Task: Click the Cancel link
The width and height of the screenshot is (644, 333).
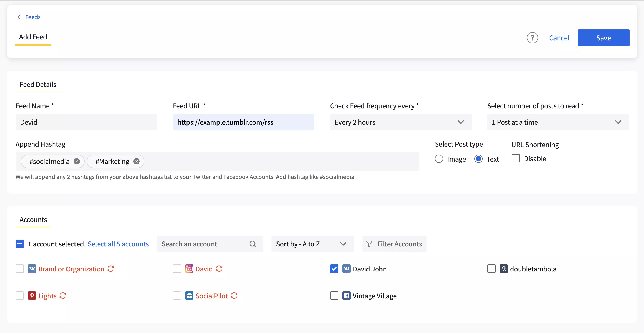Action: coord(559,38)
